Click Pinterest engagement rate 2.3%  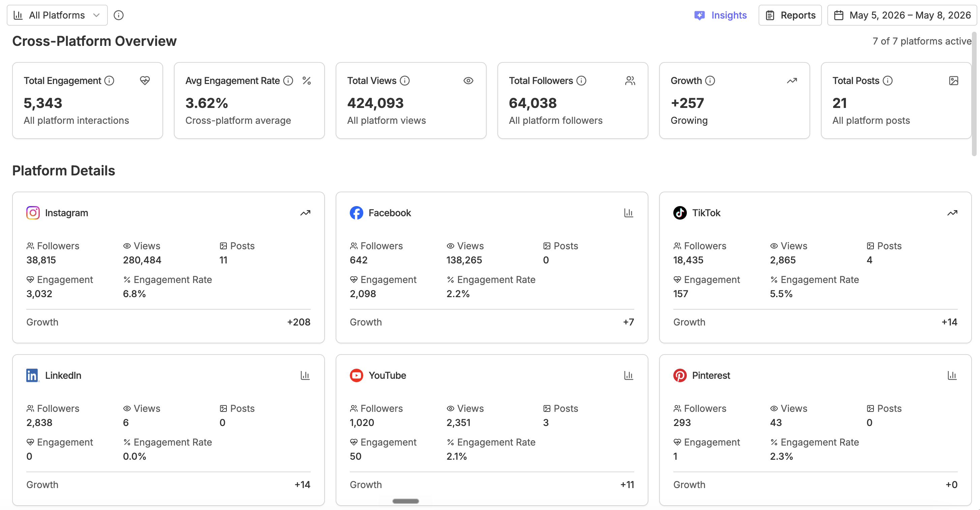pyautogui.click(x=782, y=457)
